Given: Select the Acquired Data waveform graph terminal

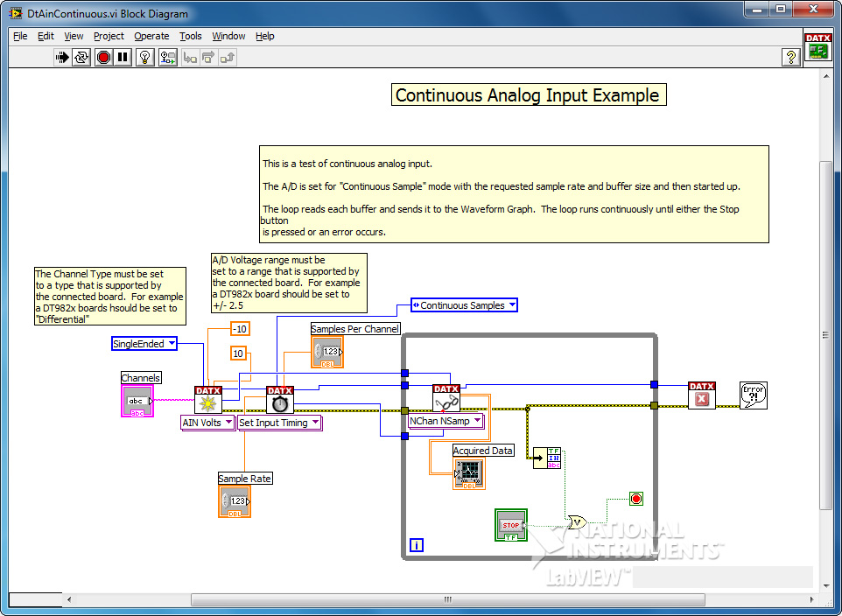Looking at the screenshot, I should click(469, 473).
